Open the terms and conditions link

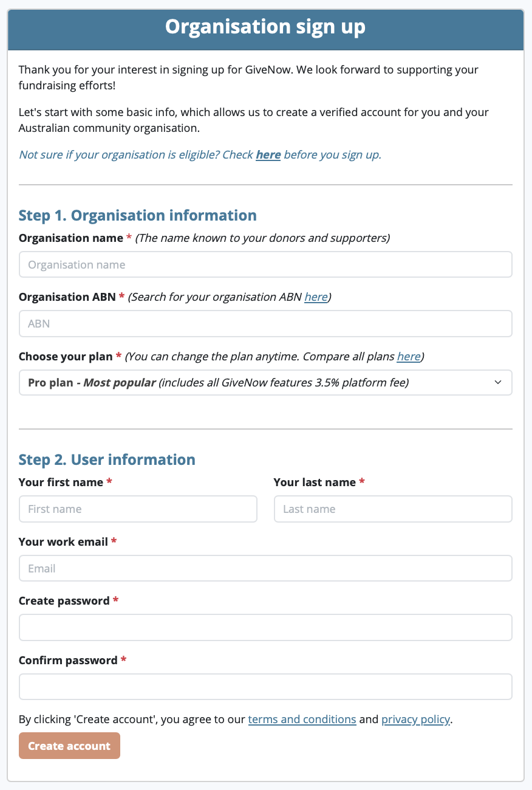[x=302, y=719]
